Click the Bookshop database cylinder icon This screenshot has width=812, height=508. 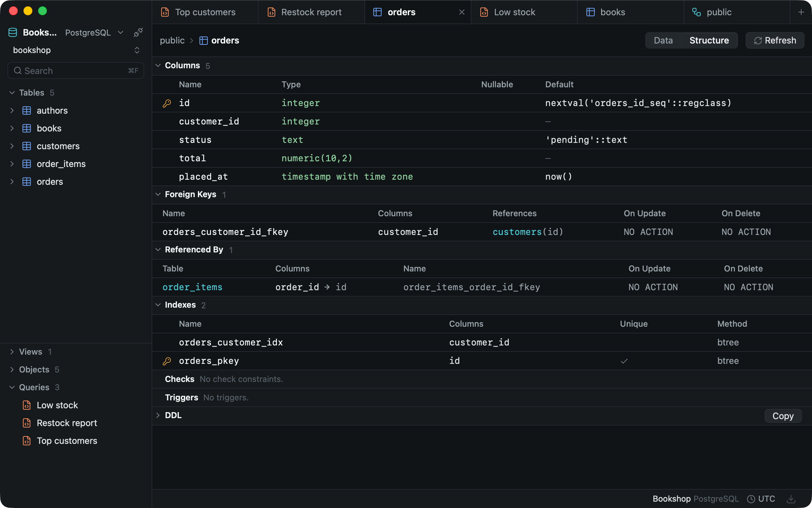[13, 33]
